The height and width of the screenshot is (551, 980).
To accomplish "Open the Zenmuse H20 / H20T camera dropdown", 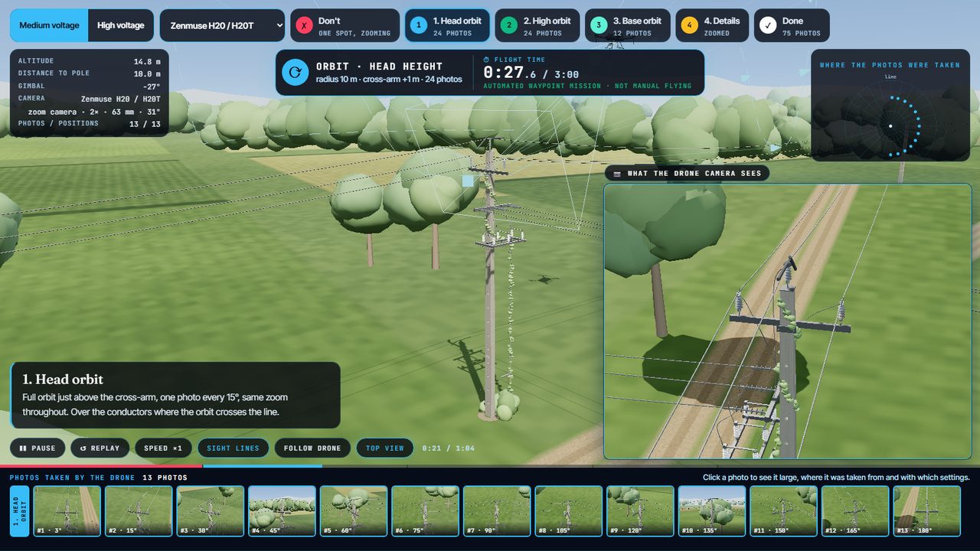I will (x=222, y=25).
